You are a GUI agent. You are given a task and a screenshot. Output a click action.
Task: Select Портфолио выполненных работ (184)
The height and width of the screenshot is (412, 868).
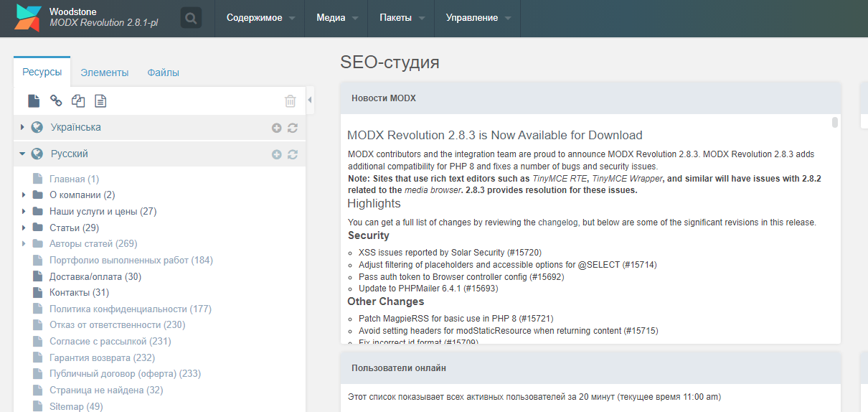131,260
